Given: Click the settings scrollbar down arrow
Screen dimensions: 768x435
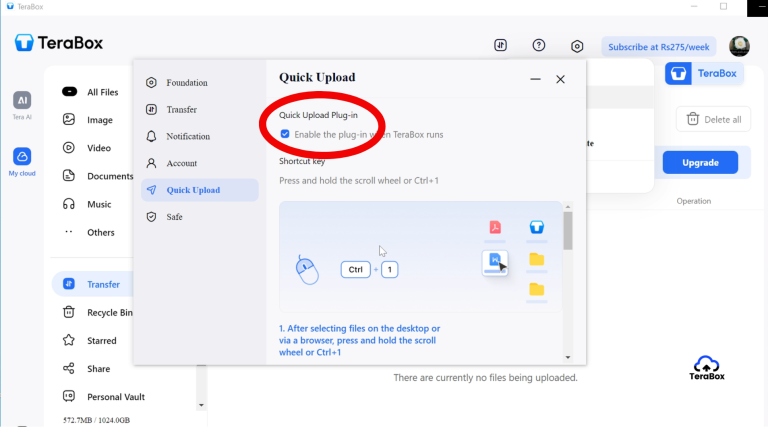Looking at the screenshot, I should 568,358.
